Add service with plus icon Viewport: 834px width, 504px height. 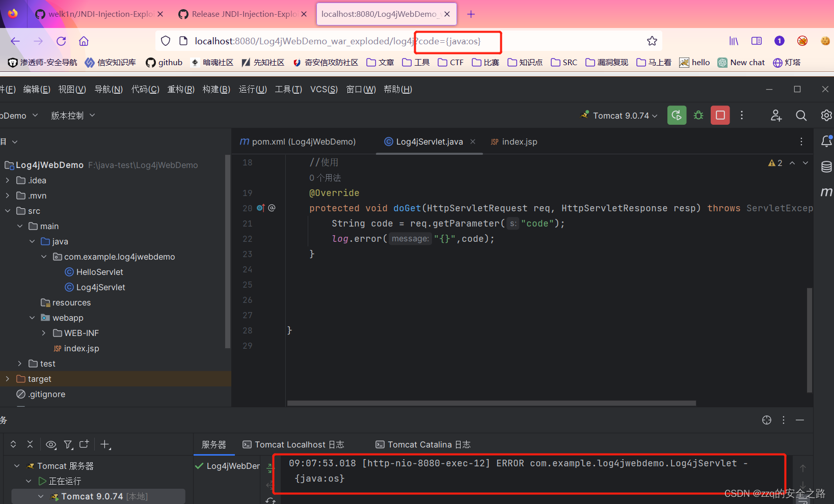105,444
